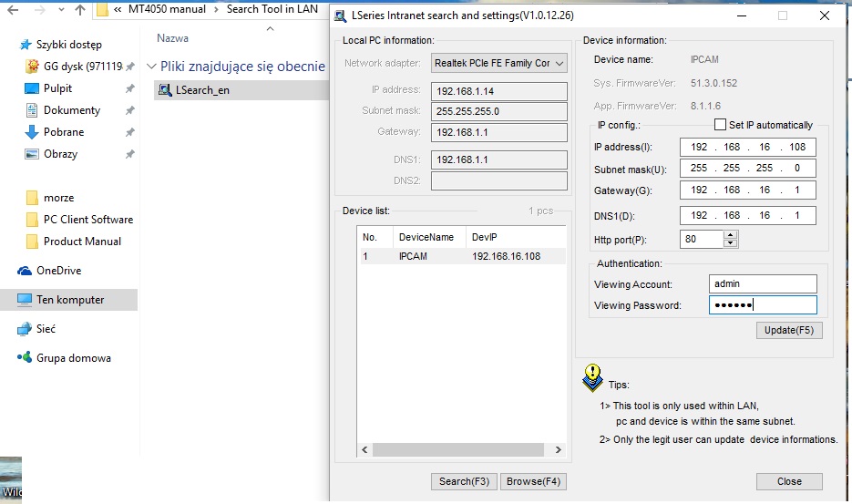Select the Pulpit desktop icon
Viewport: 852px width, 504px height.
pos(32,88)
